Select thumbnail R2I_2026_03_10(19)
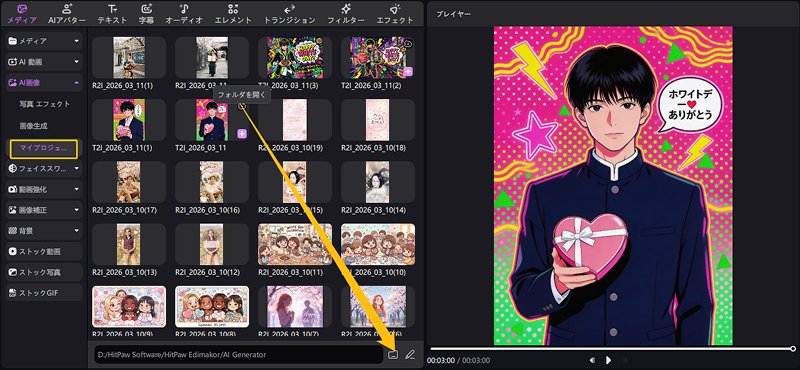This screenshot has width=800, height=370. click(295, 120)
